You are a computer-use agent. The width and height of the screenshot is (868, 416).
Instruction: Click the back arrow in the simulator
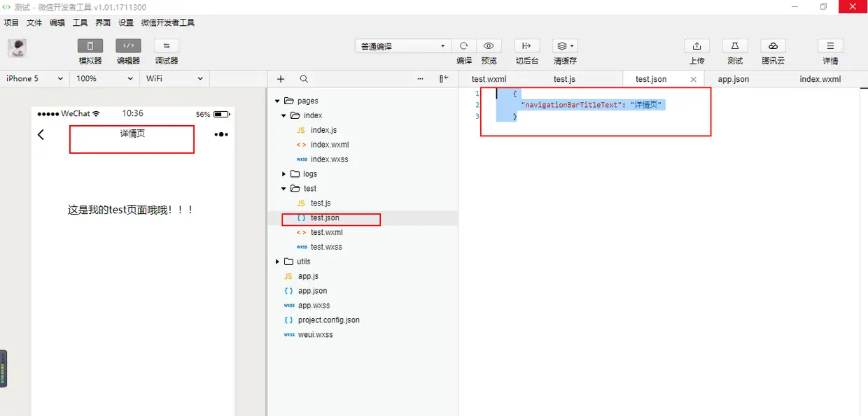[41, 134]
